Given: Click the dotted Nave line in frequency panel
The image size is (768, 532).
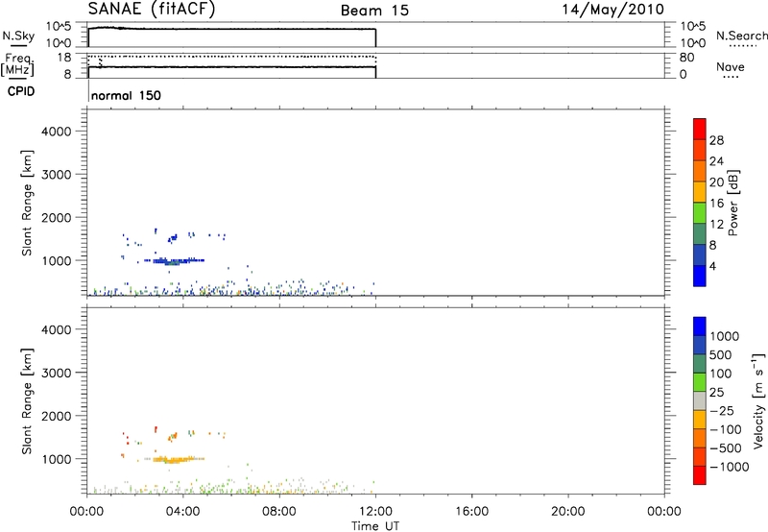Looking at the screenshot, I should pyautogui.click(x=231, y=57).
